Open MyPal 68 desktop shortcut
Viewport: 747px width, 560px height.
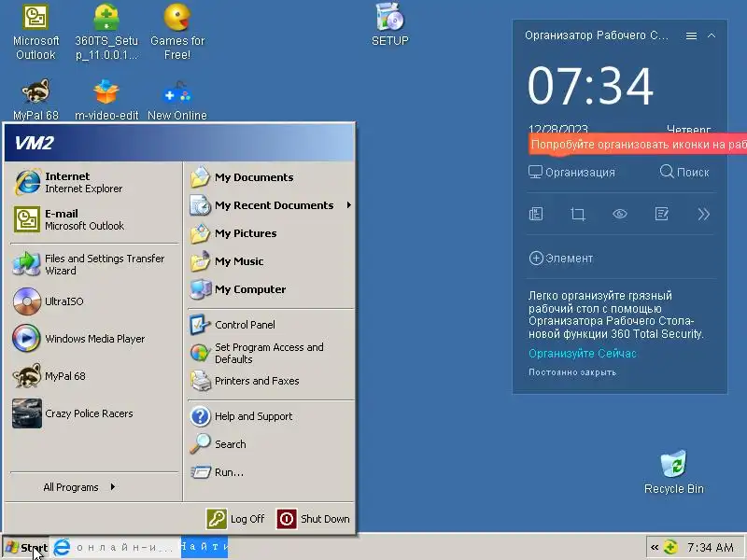pyautogui.click(x=35, y=100)
